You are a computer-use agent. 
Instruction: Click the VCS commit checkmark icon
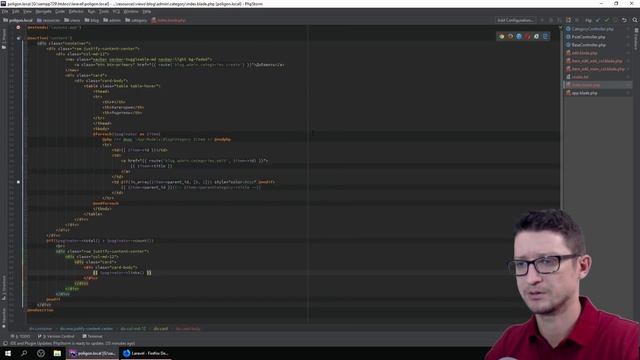607,20
